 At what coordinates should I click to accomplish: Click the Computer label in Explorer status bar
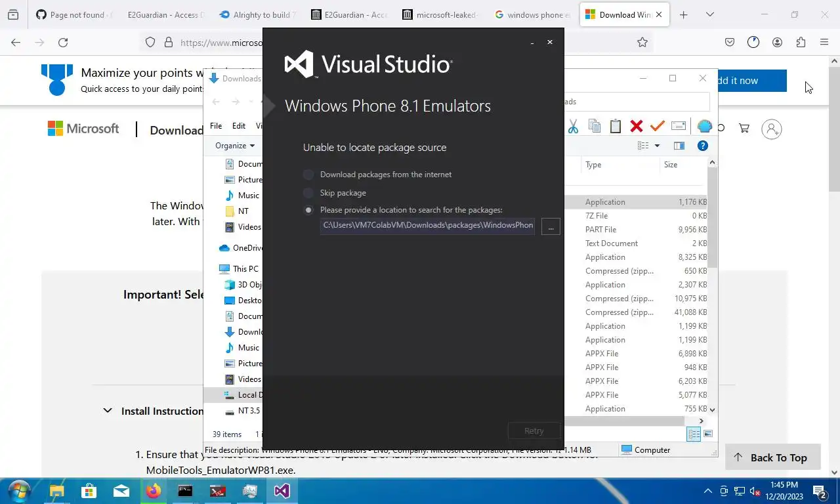pyautogui.click(x=652, y=450)
